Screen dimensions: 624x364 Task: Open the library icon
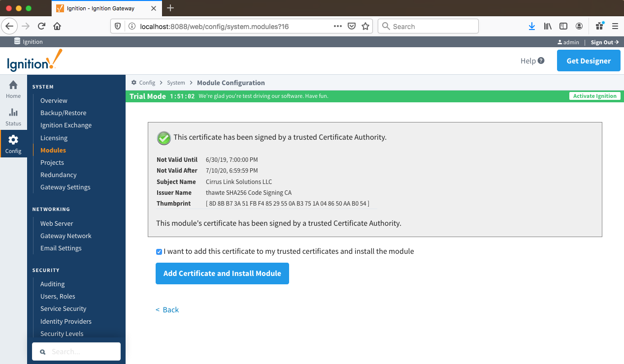(548, 27)
